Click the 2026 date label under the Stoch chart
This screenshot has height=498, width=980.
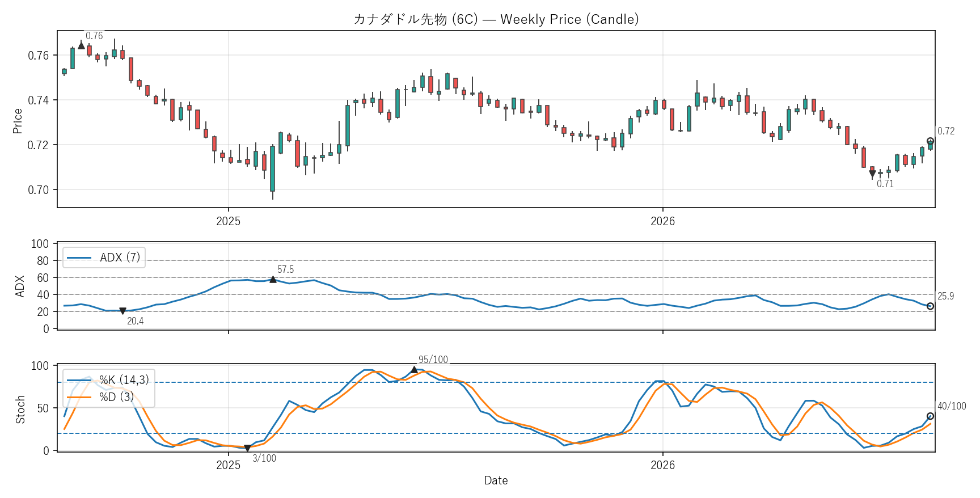click(663, 465)
